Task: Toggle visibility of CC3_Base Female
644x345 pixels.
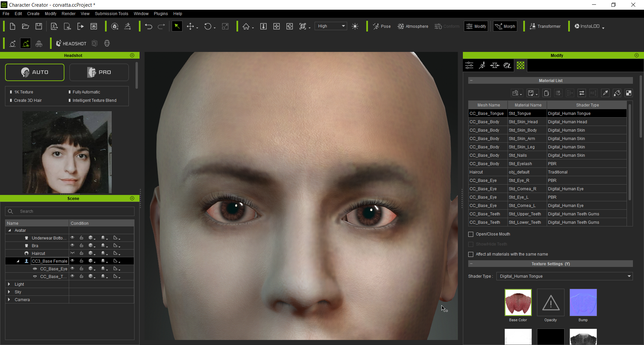Action: click(x=72, y=261)
